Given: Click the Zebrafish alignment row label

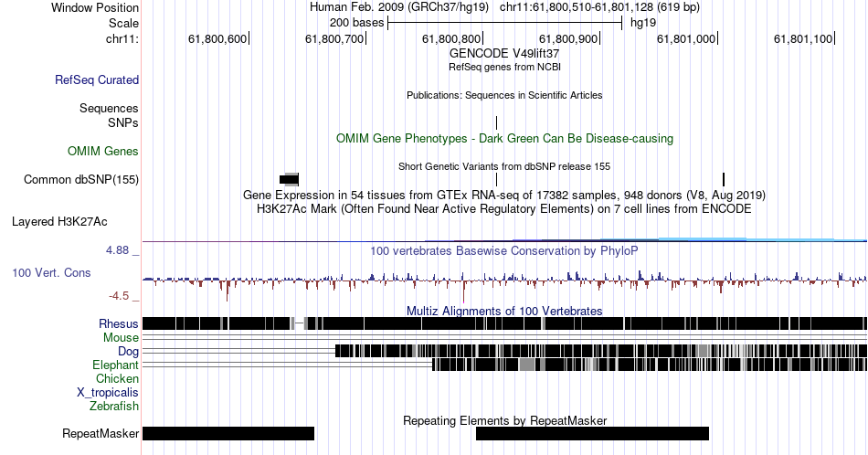Looking at the screenshot, I should (113, 406).
